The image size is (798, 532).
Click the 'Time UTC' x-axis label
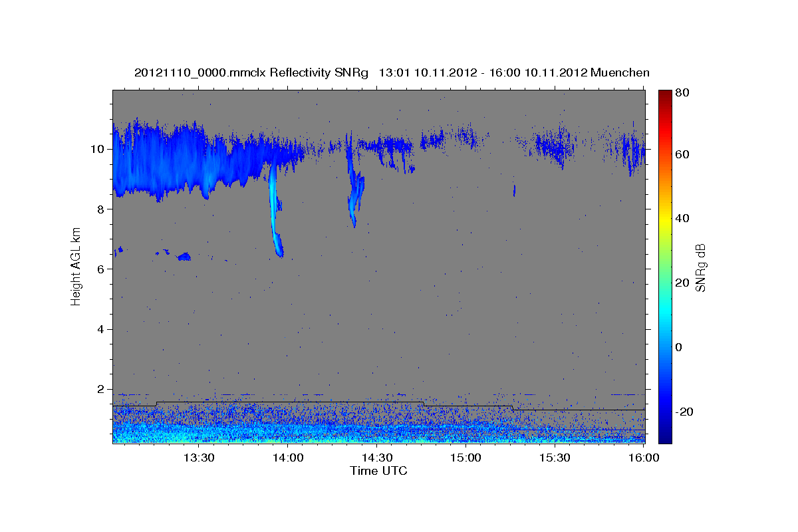pos(378,471)
